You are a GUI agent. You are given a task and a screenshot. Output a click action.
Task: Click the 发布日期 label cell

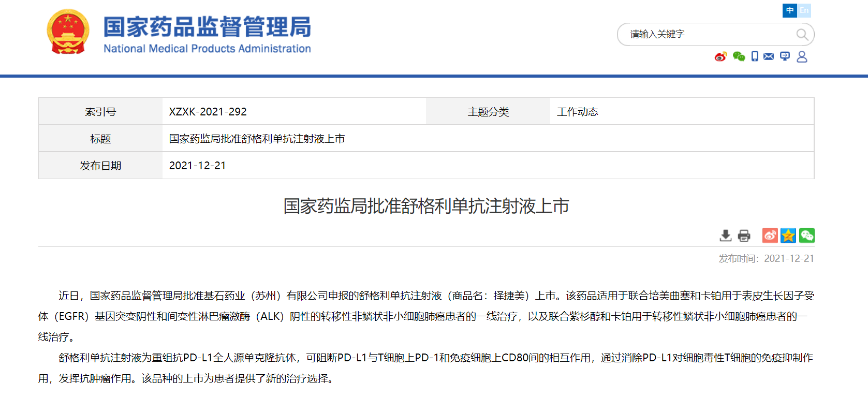pos(100,166)
